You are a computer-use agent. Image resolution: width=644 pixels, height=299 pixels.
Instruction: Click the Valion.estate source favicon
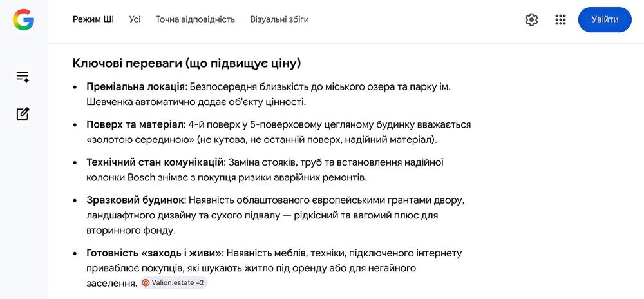146,283
